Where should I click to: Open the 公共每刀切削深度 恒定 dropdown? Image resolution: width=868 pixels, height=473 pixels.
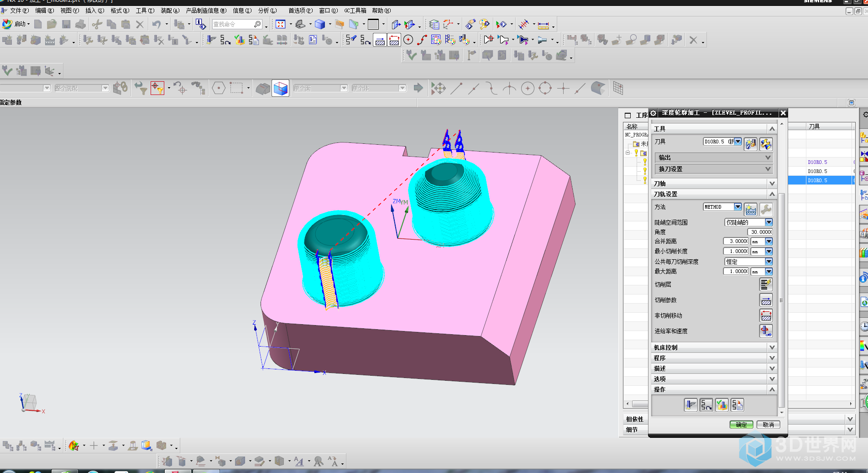(x=748, y=262)
